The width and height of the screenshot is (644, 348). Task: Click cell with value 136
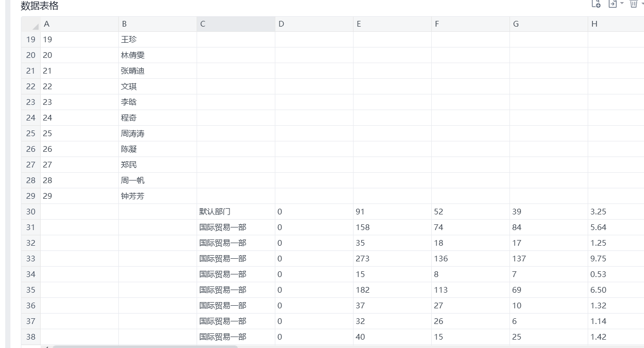click(471, 259)
